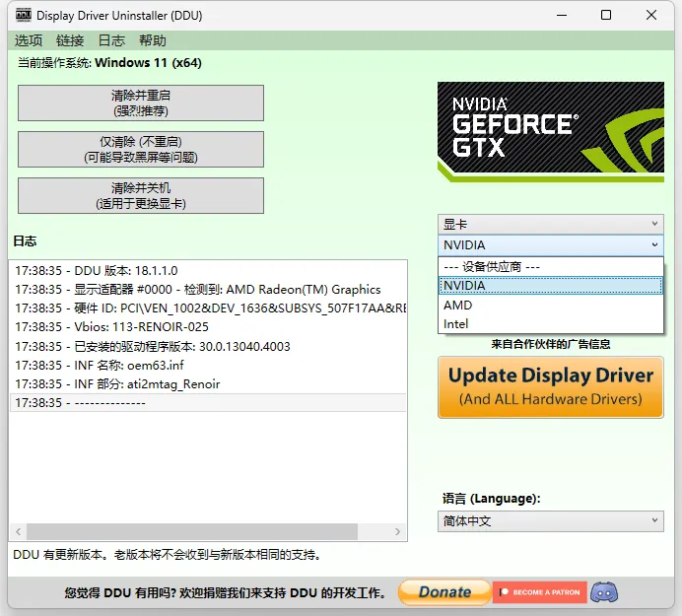The width and height of the screenshot is (682, 616).
Task: Expand the 简体中文 language dropdown
Action: [550, 520]
